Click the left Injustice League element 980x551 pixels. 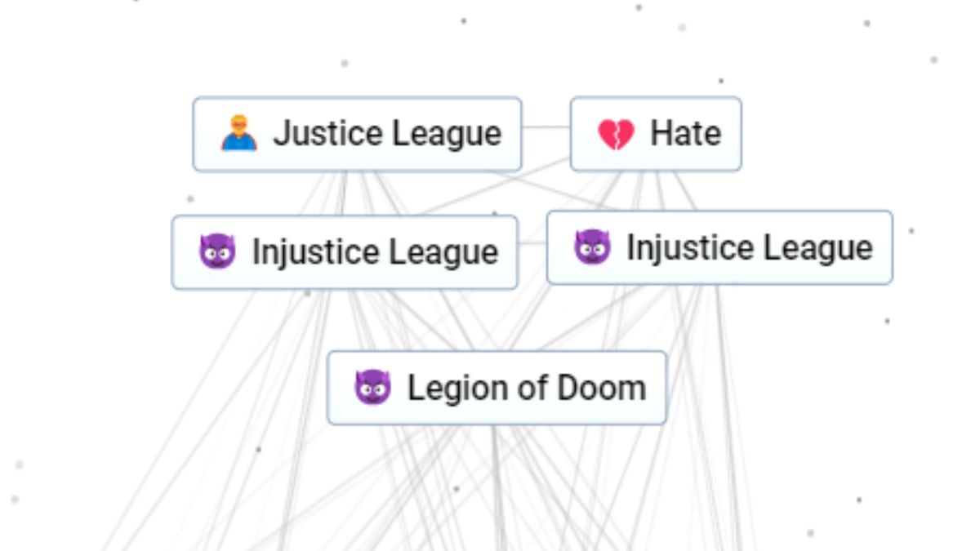(x=345, y=250)
